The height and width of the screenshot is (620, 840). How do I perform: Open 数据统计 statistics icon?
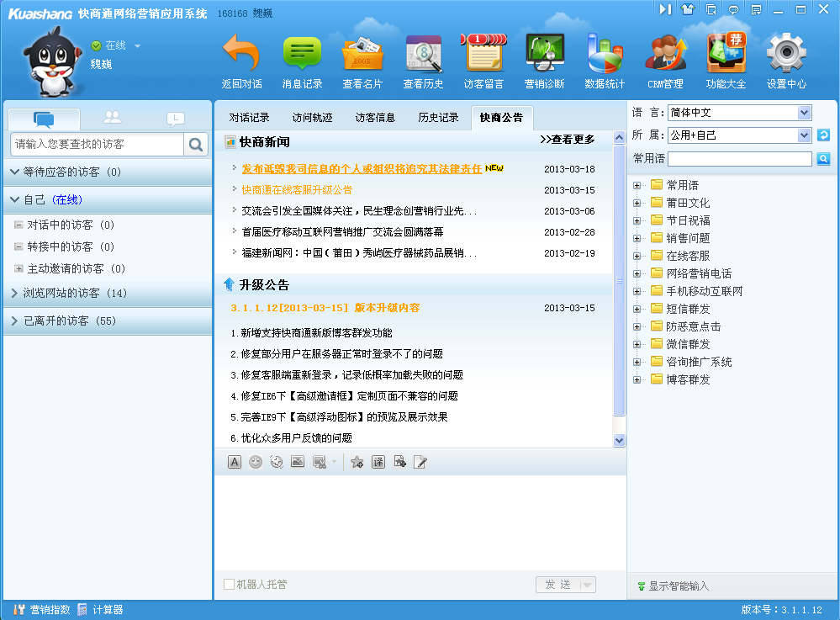tap(605, 54)
